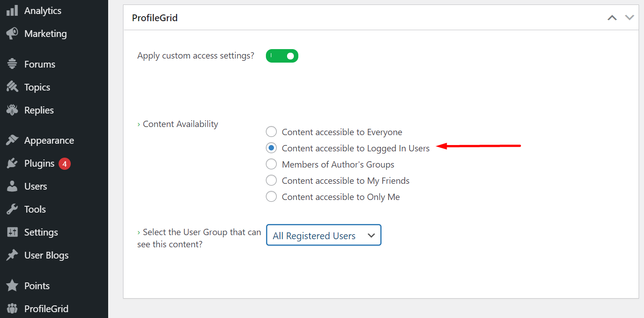Click the Plugins update count badge

point(64,164)
